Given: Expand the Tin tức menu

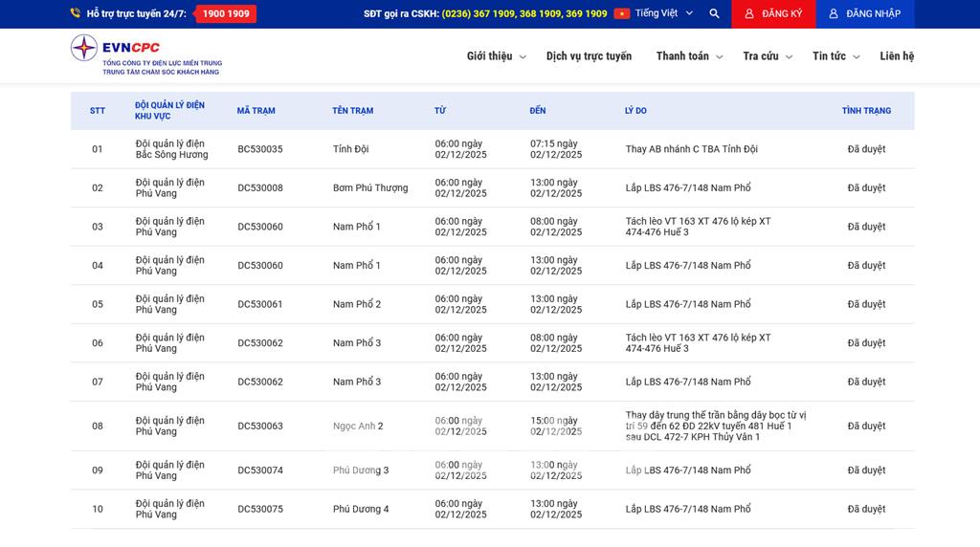Looking at the screenshot, I should 835,56.
